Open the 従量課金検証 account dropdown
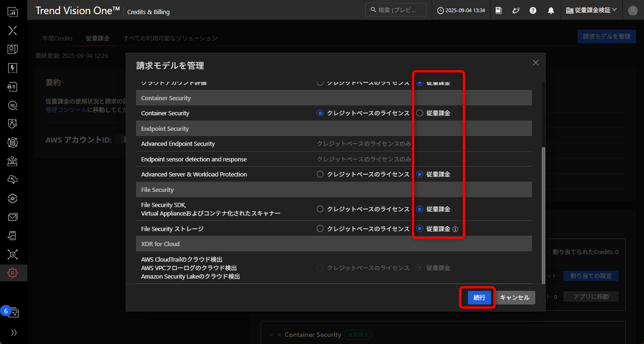Image resolution: width=644 pixels, height=344 pixels. pos(591,10)
